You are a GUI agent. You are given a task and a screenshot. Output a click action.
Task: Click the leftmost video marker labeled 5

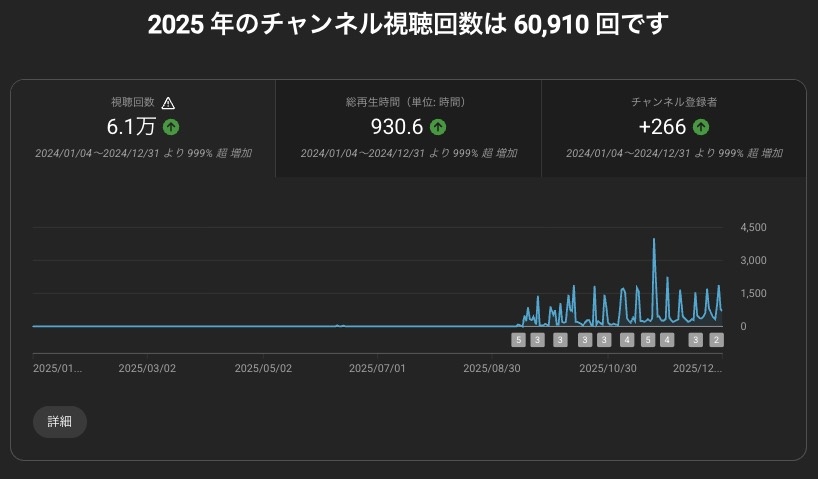point(518,340)
